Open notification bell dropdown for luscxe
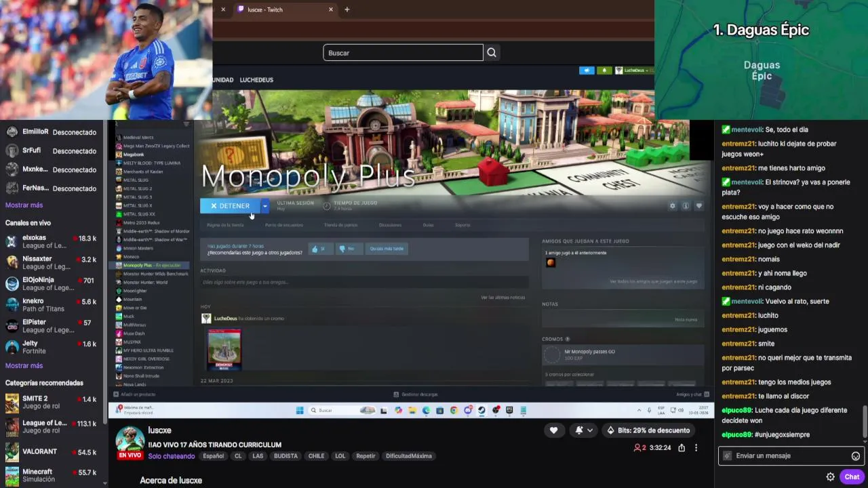 [x=584, y=430]
